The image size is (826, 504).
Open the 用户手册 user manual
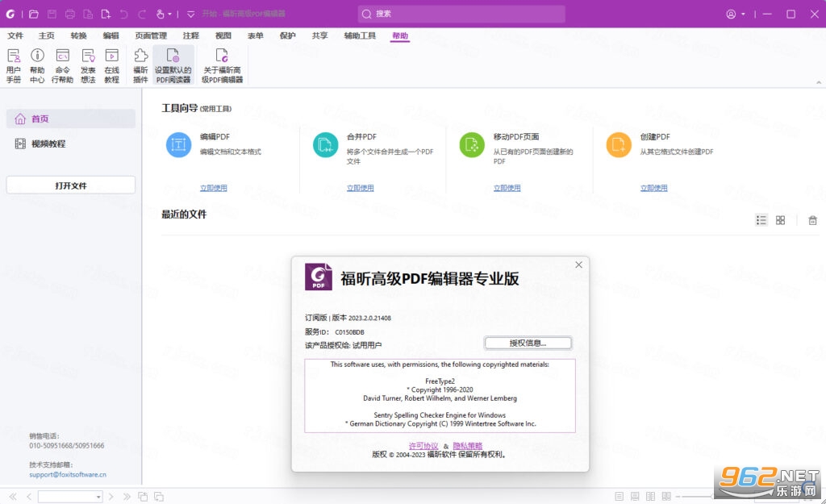[14, 66]
